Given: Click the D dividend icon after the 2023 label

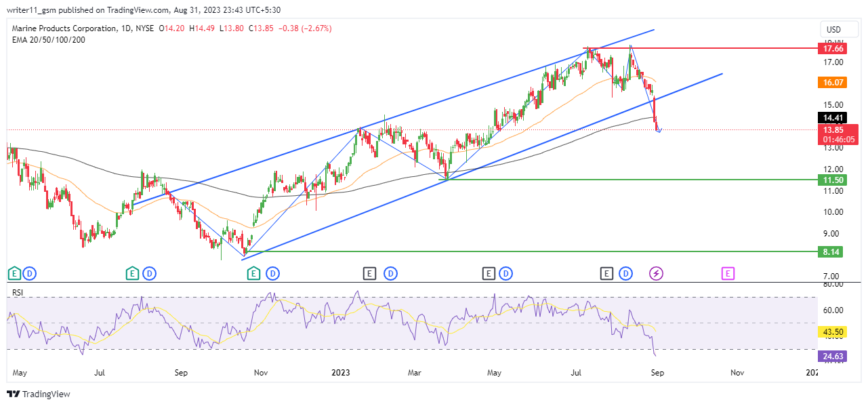Looking at the screenshot, I should click(390, 274).
